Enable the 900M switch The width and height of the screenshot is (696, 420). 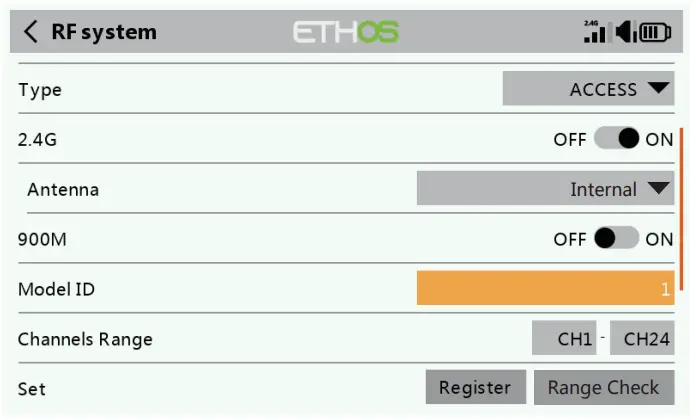tap(616, 239)
